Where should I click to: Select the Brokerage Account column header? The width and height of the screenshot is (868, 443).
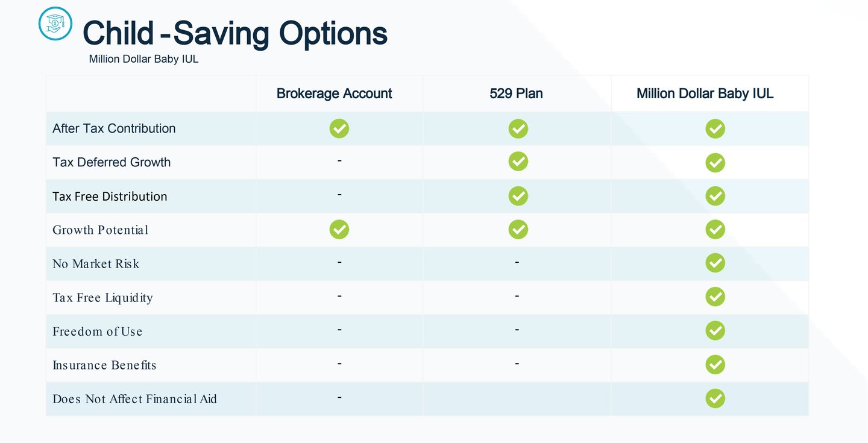(334, 93)
